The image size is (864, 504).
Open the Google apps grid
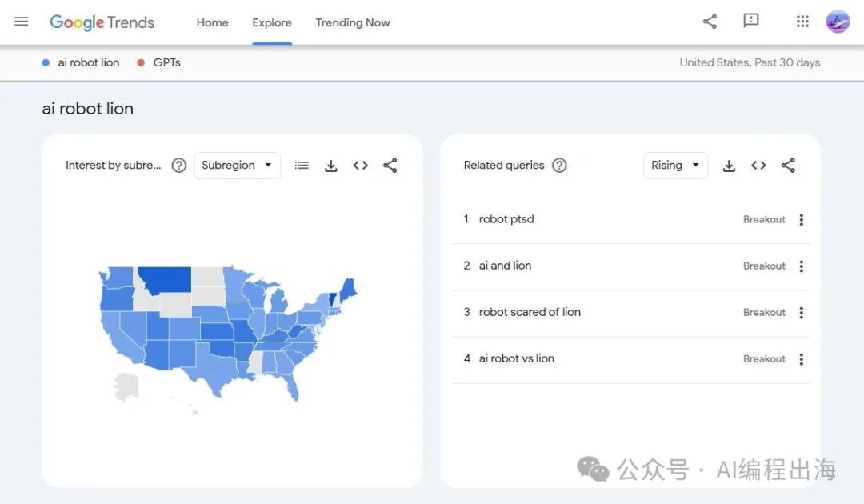pos(802,22)
